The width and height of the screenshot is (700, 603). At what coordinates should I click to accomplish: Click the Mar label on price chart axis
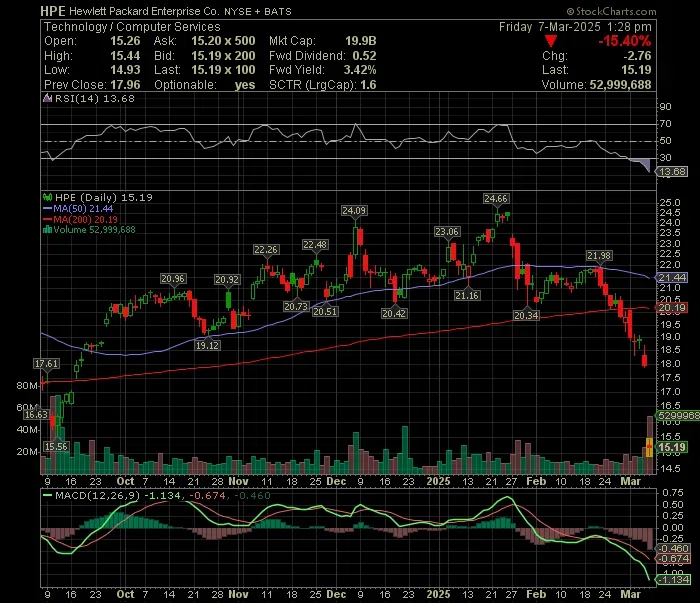tap(631, 482)
